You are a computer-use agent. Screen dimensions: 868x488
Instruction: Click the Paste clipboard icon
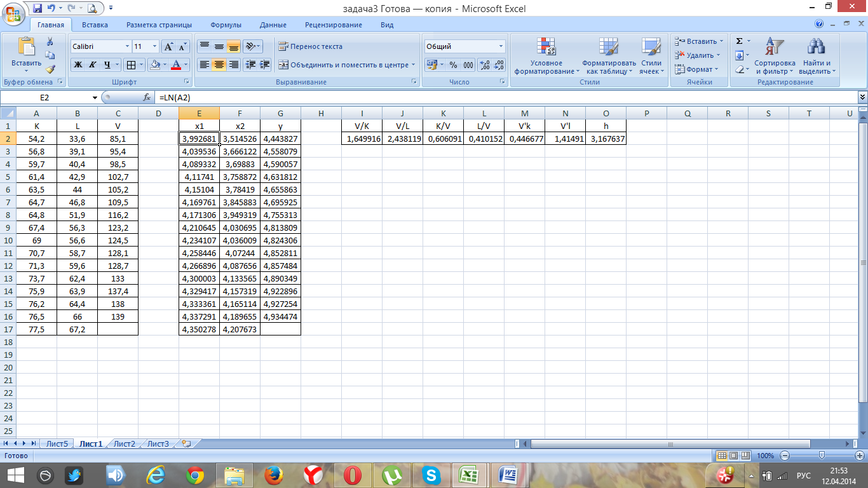pos(26,47)
